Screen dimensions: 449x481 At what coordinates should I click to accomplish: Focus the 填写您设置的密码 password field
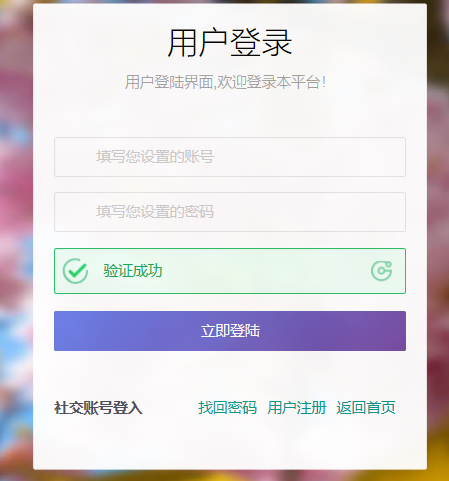click(230, 212)
